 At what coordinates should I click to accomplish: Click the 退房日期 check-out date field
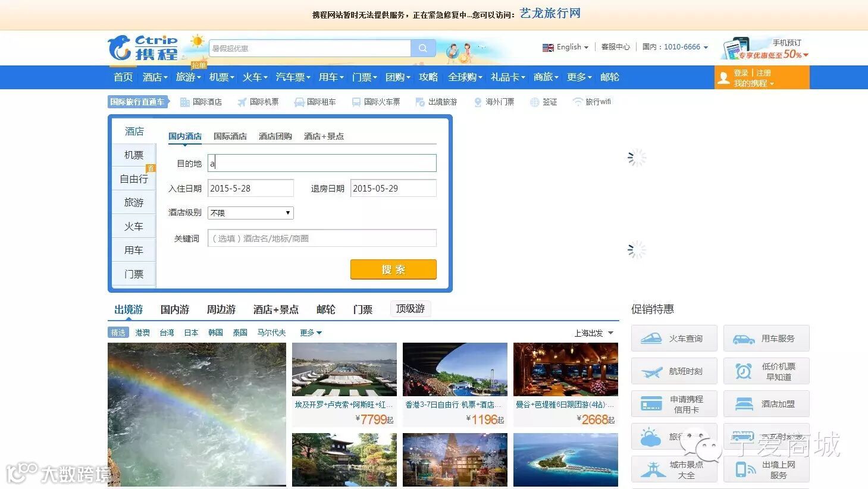coord(393,188)
